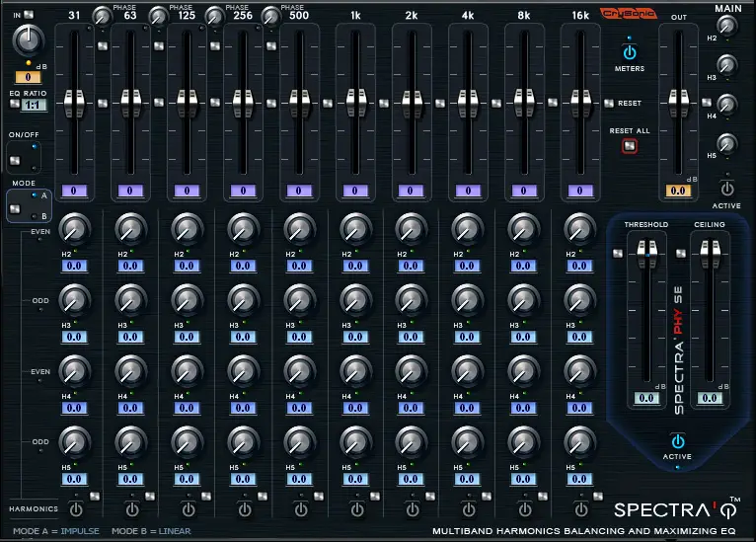Click the CrySonic logo
Viewport: 756px width, 542px height.
tap(629, 14)
